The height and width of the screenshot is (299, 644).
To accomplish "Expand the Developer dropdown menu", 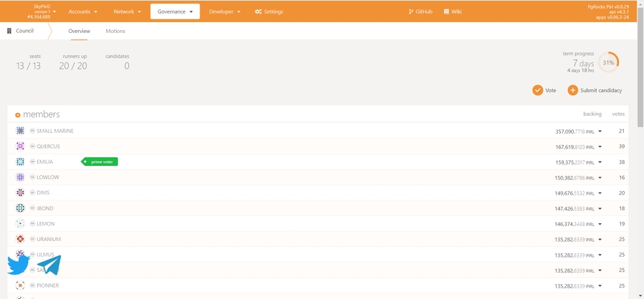I will [x=225, y=11].
